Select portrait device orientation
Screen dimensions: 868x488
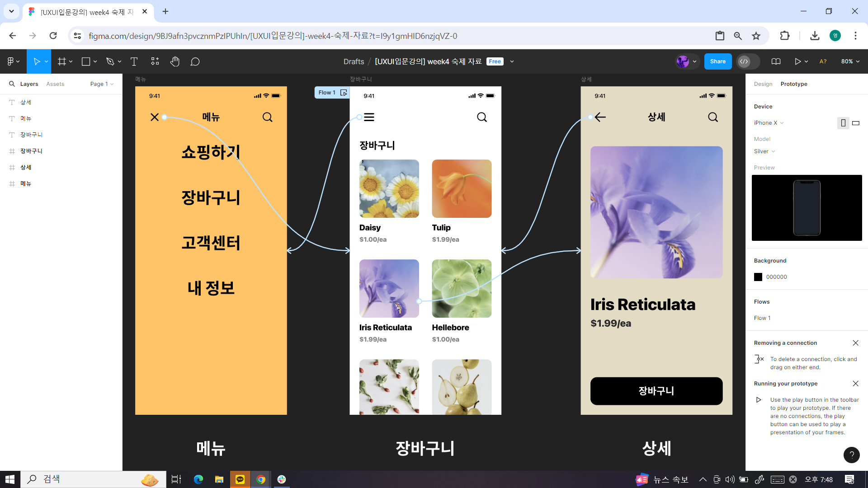coord(843,123)
